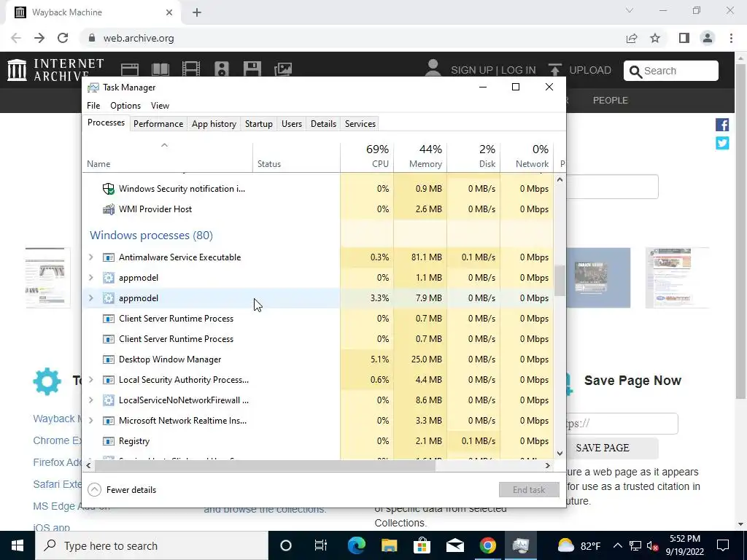The width and height of the screenshot is (747, 560).
Task: Switch to the App history tab
Action: [x=214, y=124]
